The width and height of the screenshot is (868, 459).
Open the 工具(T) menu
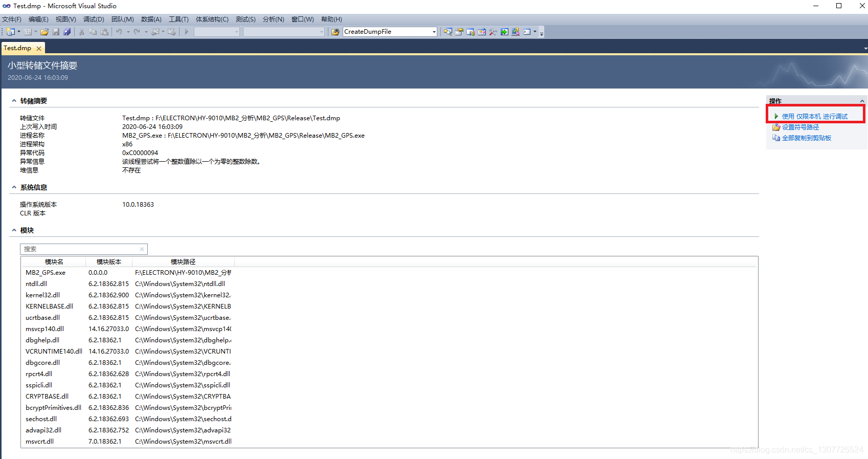pos(179,19)
